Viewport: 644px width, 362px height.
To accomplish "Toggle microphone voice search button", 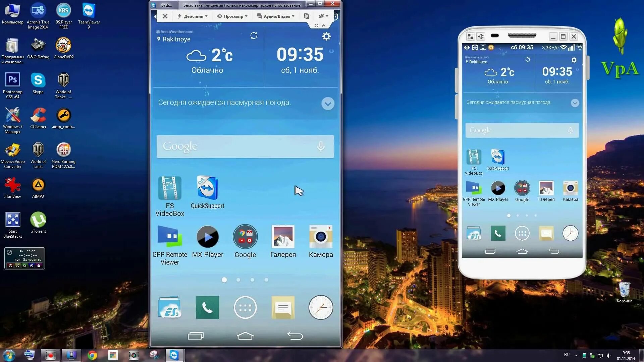I will tap(320, 146).
